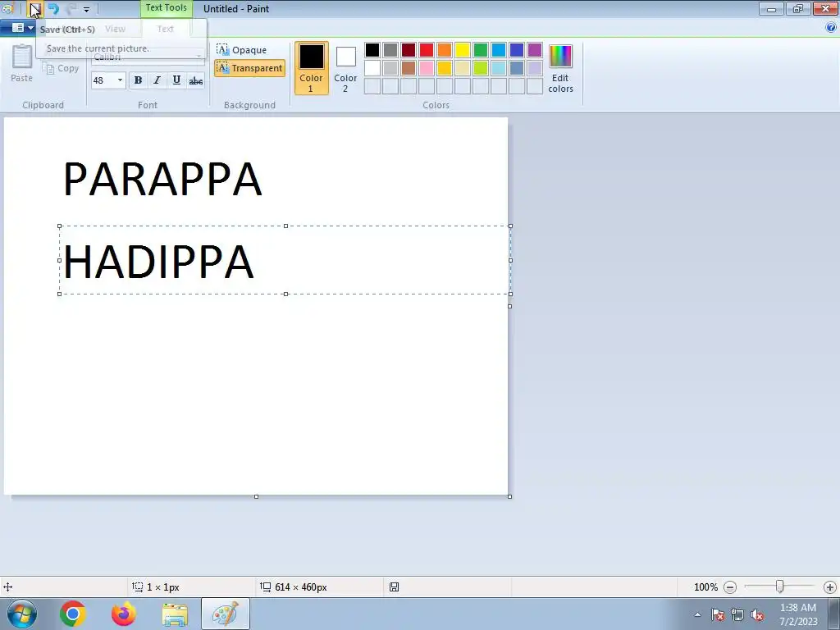
Task: Click the network tray icon
Action: point(737,614)
